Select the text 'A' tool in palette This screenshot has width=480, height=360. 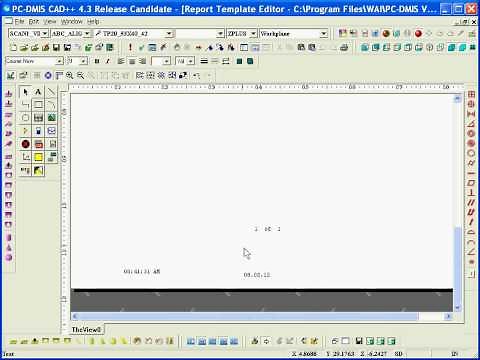tap(38, 92)
